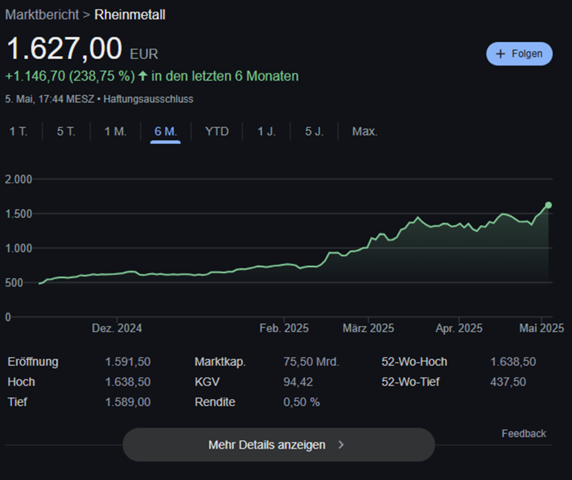This screenshot has width=572, height=480.
Task: Click the Rendite value 0,50 %
Action: click(301, 402)
